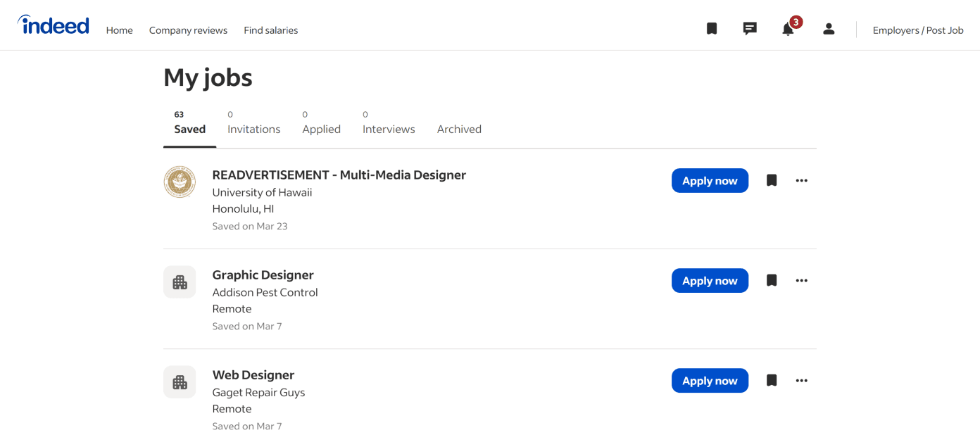This screenshot has height=442, width=980.
Task: Unsave the Multi-Media Designer job bookmark
Action: [772, 180]
